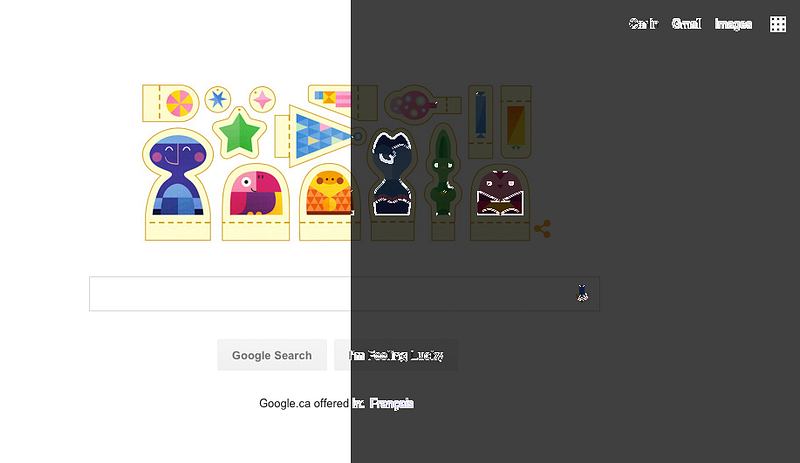Click the green star doodle ornament
Image resolution: width=800 pixels, height=463 pixels.
point(239,134)
